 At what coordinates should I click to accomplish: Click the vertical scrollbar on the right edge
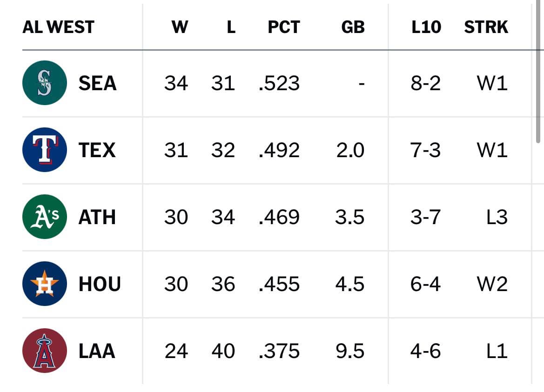pos(538,72)
